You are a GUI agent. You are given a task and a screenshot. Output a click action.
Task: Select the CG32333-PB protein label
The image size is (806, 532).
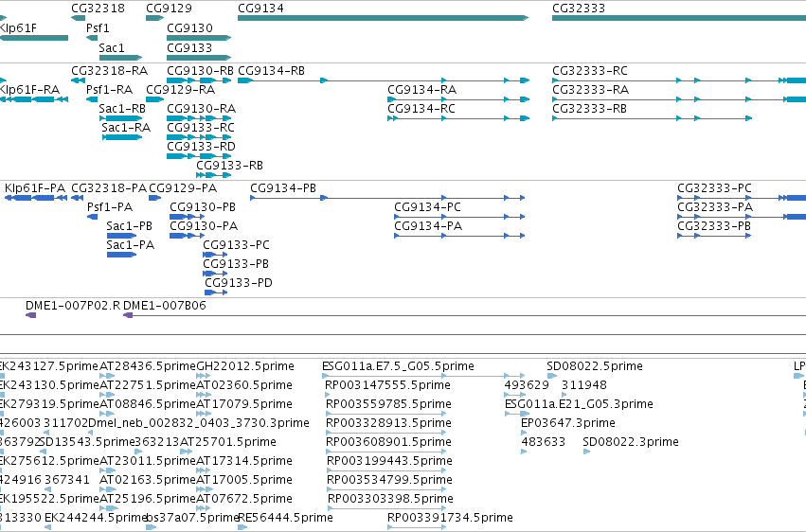tap(714, 226)
